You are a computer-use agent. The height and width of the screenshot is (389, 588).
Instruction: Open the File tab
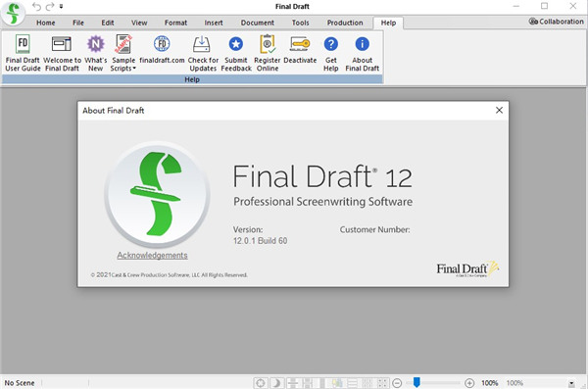78,23
